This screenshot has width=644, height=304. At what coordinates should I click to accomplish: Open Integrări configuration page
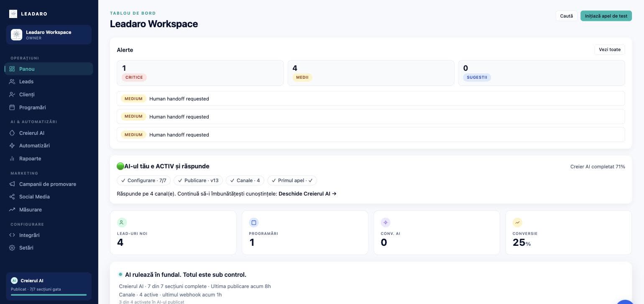click(x=49, y=235)
